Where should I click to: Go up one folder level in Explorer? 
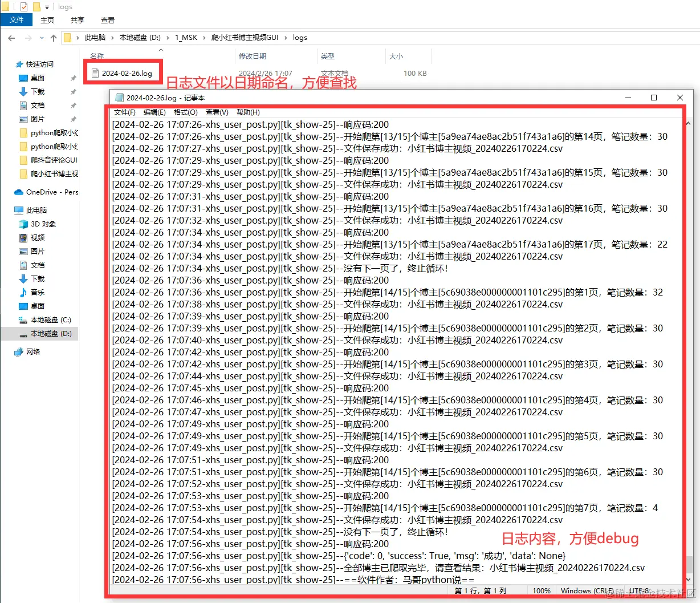[54, 38]
